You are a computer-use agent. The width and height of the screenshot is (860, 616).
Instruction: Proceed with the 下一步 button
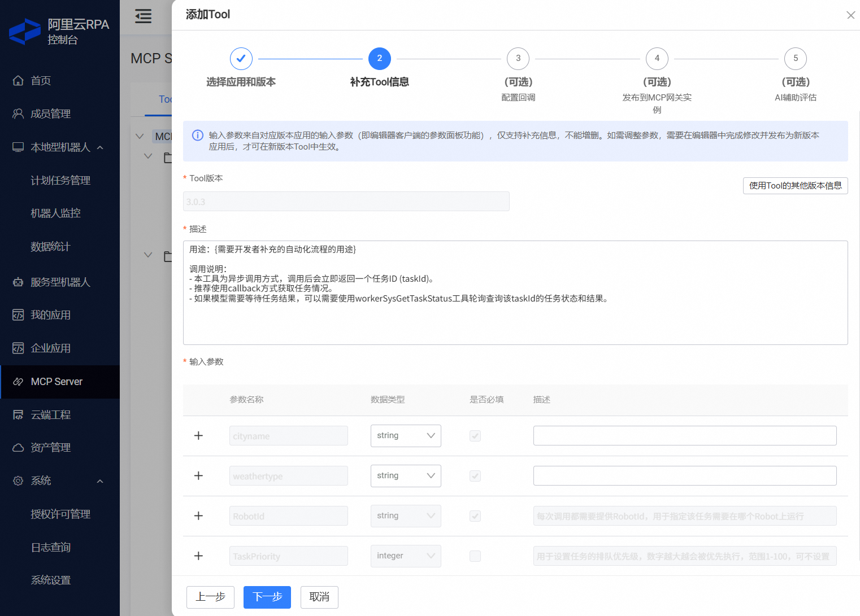[267, 597]
